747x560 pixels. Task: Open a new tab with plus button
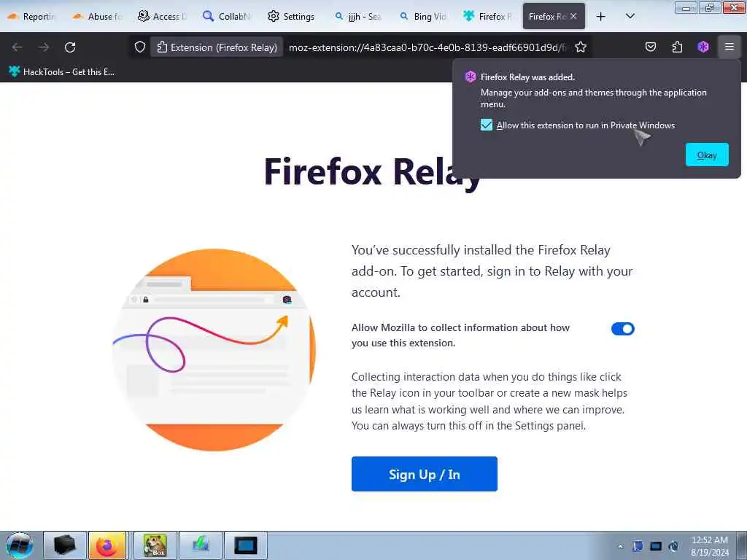click(x=601, y=16)
